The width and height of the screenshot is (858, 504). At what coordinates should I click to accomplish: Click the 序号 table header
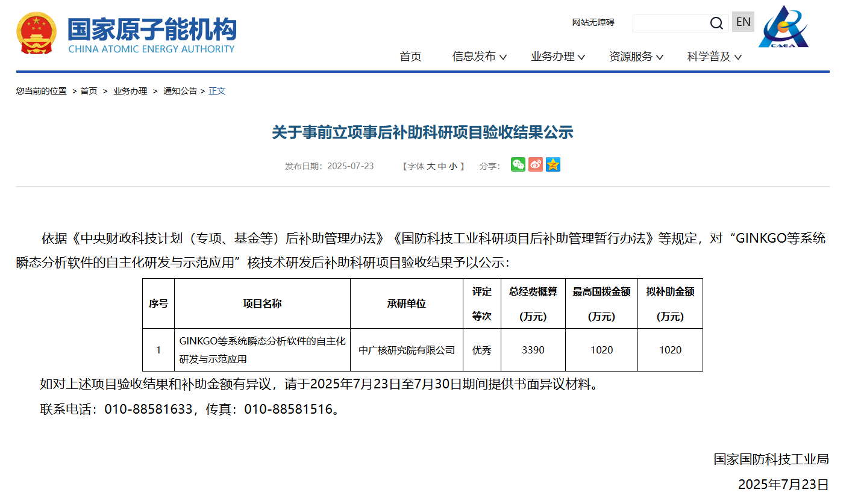(158, 303)
